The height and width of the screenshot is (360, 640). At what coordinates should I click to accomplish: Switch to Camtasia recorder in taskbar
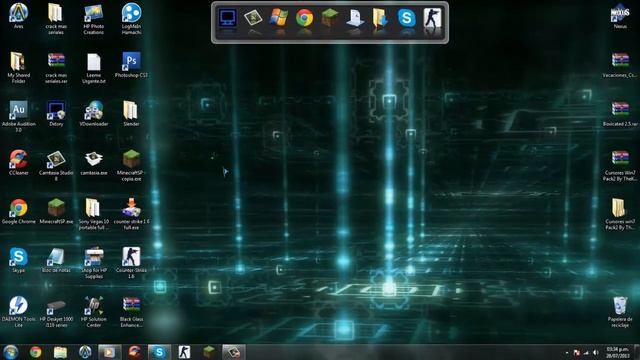[234, 352]
